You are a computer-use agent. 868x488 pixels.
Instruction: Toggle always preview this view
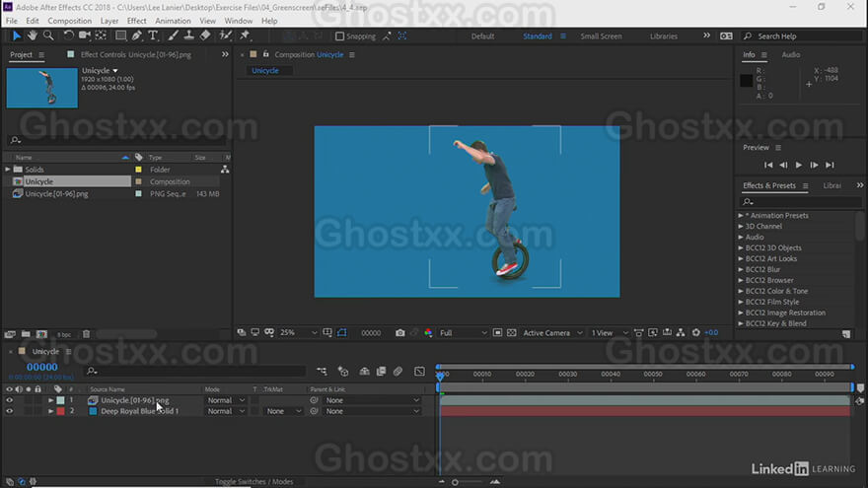(x=242, y=332)
